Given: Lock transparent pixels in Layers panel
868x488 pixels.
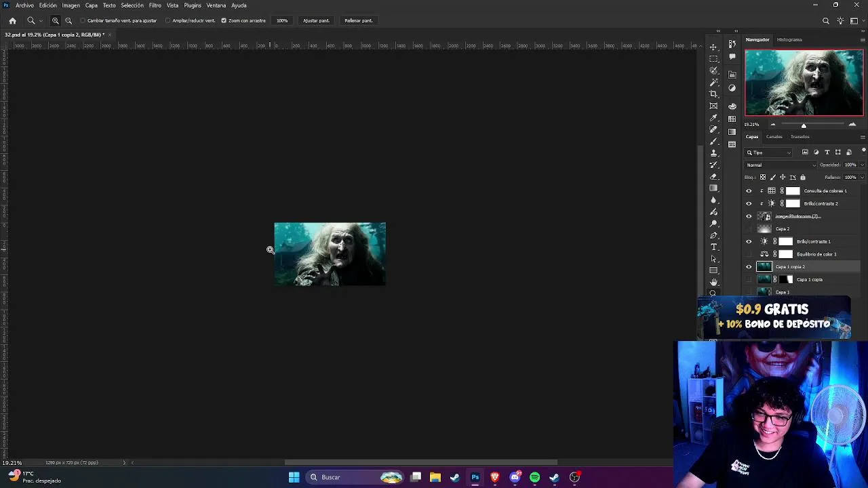Looking at the screenshot, I should (763, 178).
